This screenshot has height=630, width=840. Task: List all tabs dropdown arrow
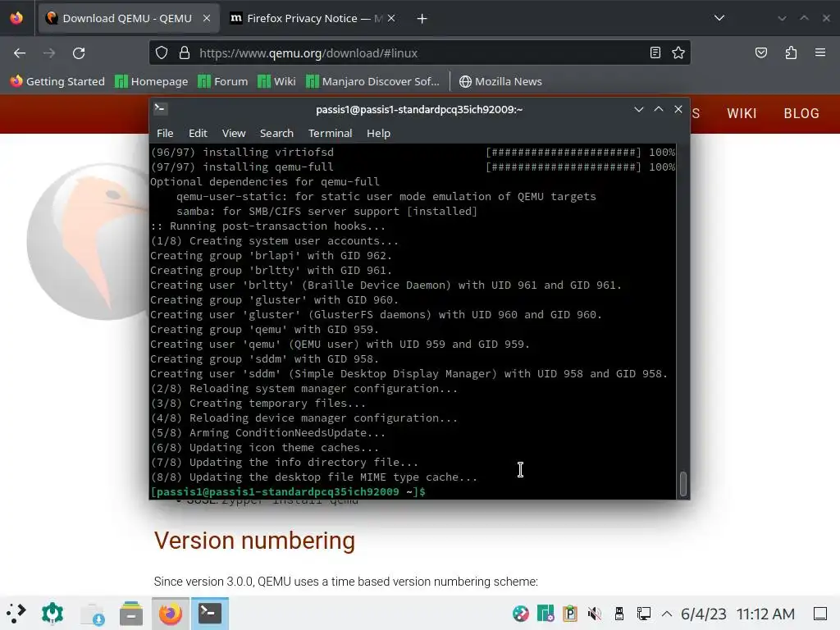(x=719, y=18)
